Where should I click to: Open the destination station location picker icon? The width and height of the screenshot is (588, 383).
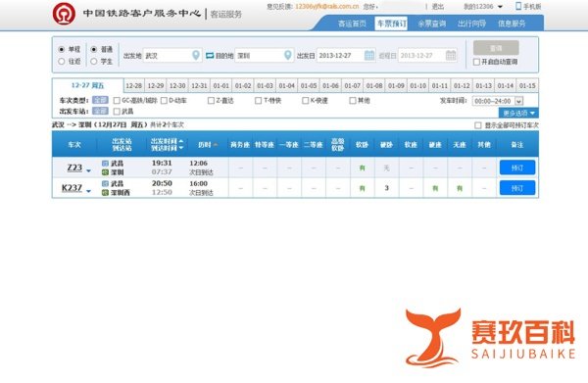point(287,55)
